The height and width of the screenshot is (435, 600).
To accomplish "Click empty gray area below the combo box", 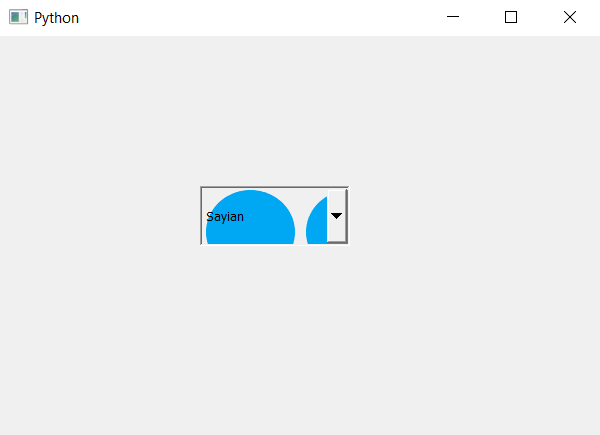I will tap(275, 337).
